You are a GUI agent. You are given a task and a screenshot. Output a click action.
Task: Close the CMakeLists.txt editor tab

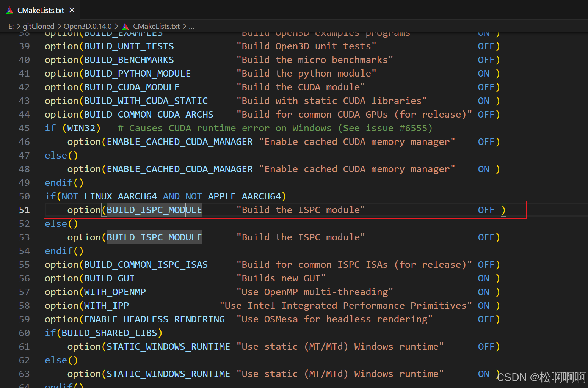coord(72,10)
